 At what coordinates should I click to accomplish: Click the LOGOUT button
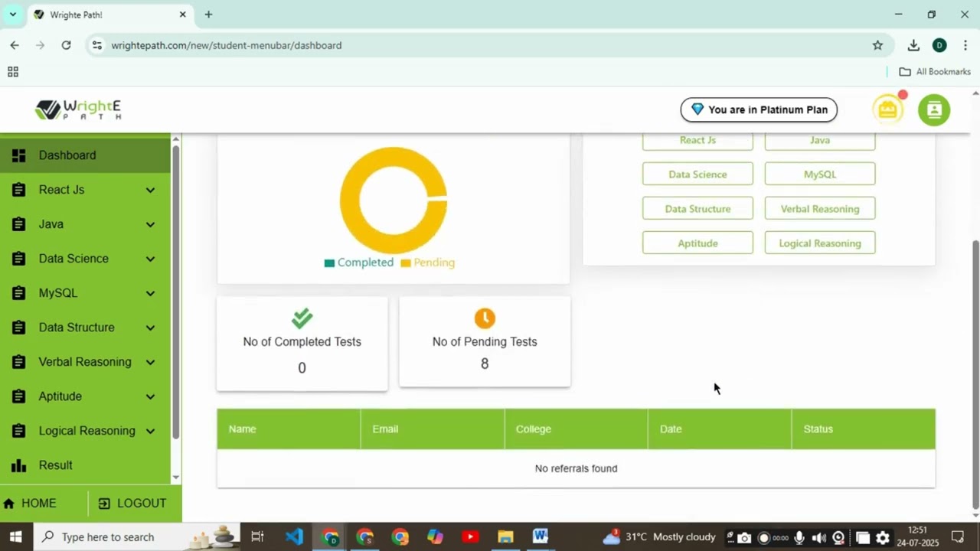click(132, 503)
